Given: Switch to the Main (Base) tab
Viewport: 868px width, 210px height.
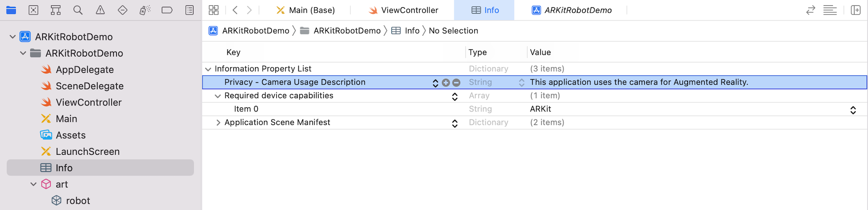Looking at the screenshot, I should (x=306, y=10).
